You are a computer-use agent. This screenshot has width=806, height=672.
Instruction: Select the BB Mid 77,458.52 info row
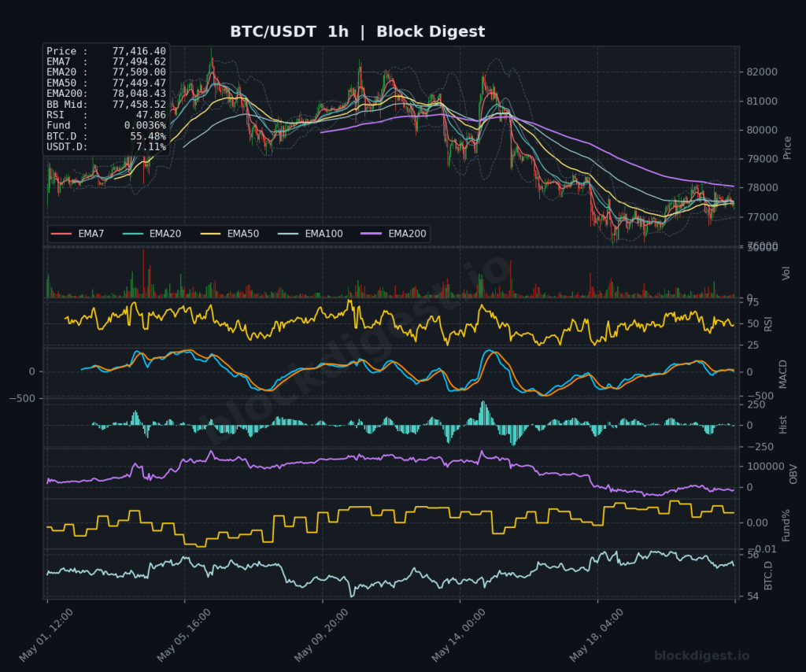point(106,105)
